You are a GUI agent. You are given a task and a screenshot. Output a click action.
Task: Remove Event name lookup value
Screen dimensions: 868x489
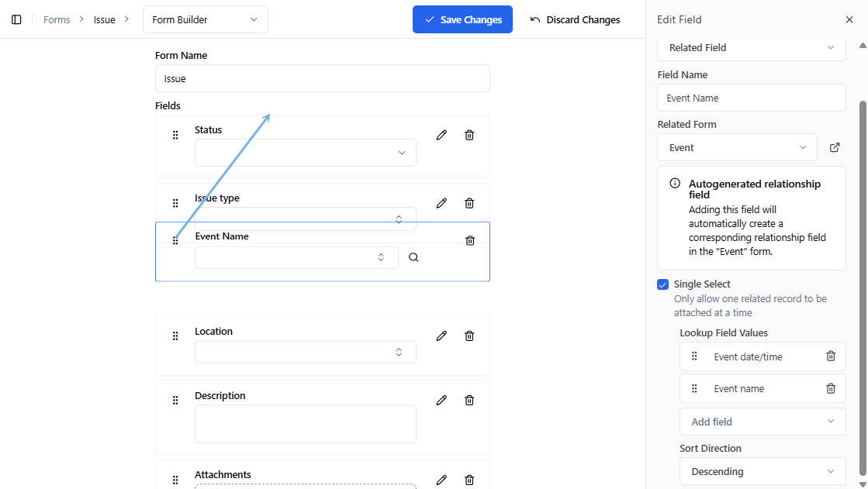coord(831,388)
